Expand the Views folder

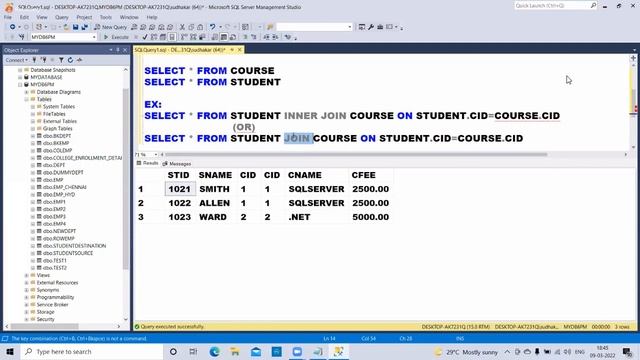(27, 275)
